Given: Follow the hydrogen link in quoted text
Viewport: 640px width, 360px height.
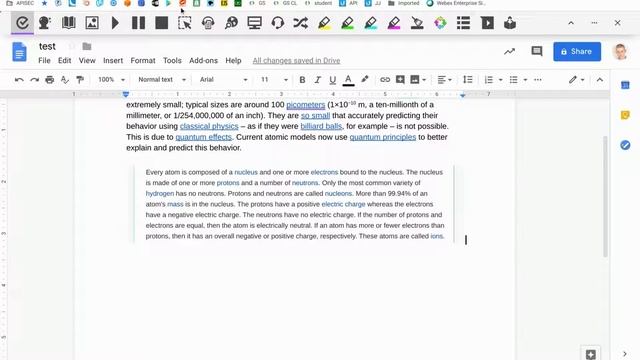Looking at the screenshot, I should (160, 193).
